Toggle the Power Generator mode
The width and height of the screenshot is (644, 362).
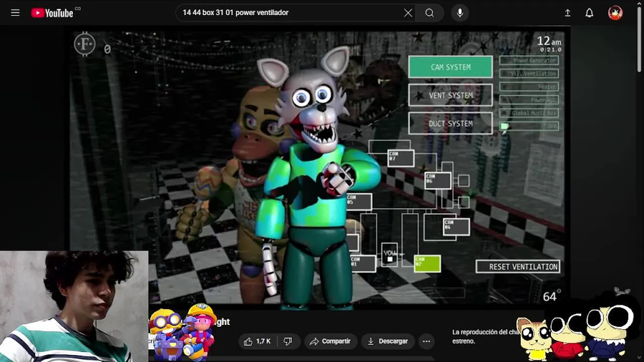[x=529, y=60]
